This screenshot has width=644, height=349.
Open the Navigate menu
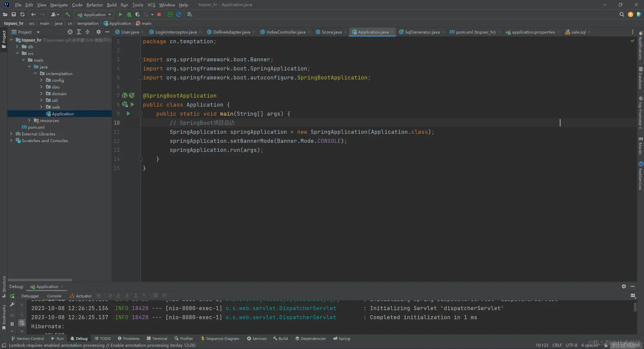pos(59,5)
